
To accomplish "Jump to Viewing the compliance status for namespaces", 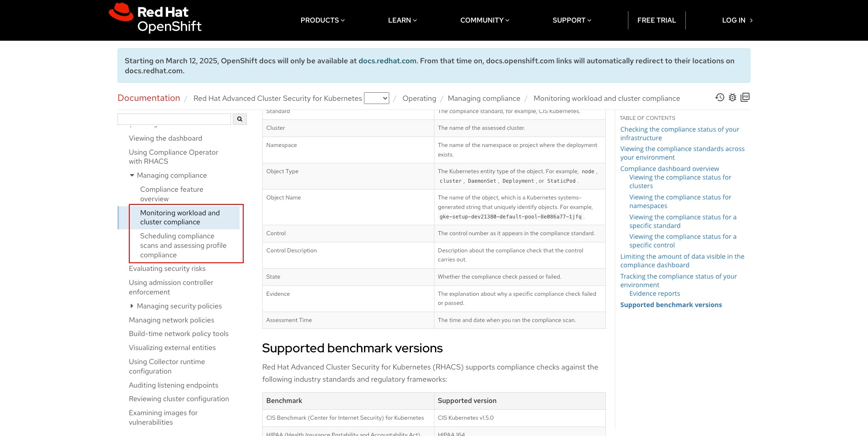I will (680, 201).
